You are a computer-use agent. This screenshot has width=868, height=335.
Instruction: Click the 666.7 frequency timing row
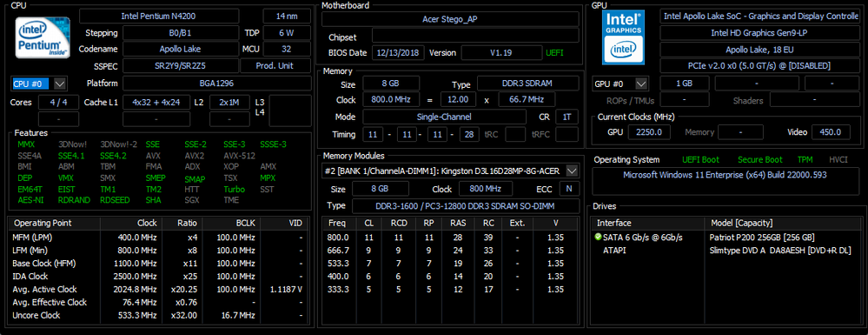[x=451, y=250]
